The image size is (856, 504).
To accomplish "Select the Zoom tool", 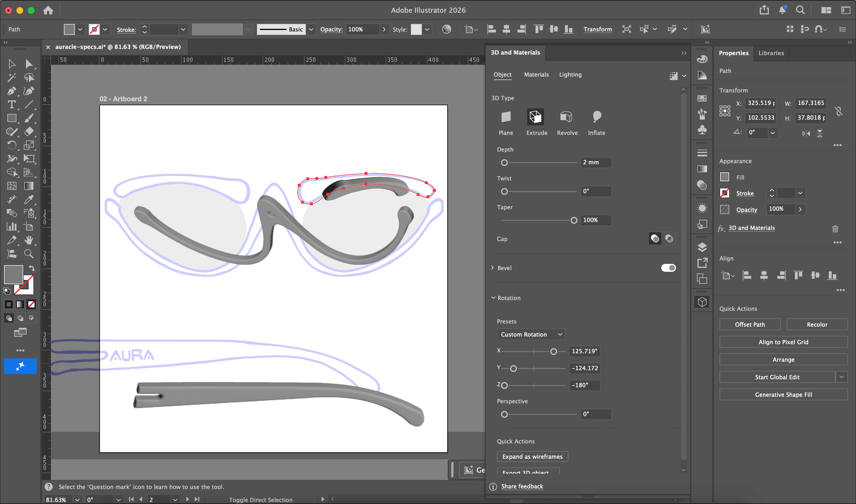I will pos(29,254).
